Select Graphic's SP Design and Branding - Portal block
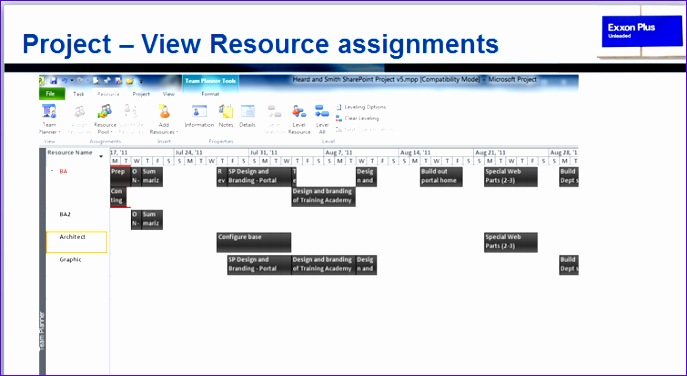The width and height of the screenshot is (687, 376). pos(259,265)
